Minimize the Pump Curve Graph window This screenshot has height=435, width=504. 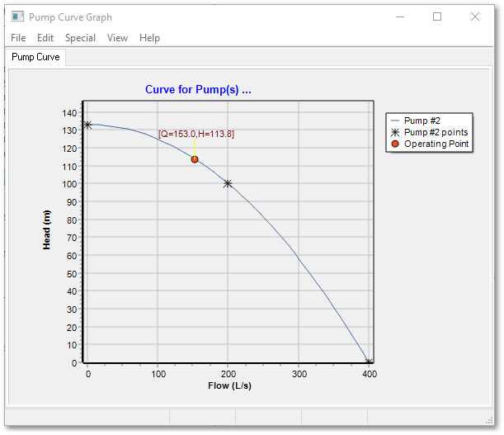(x=400, y=17)
